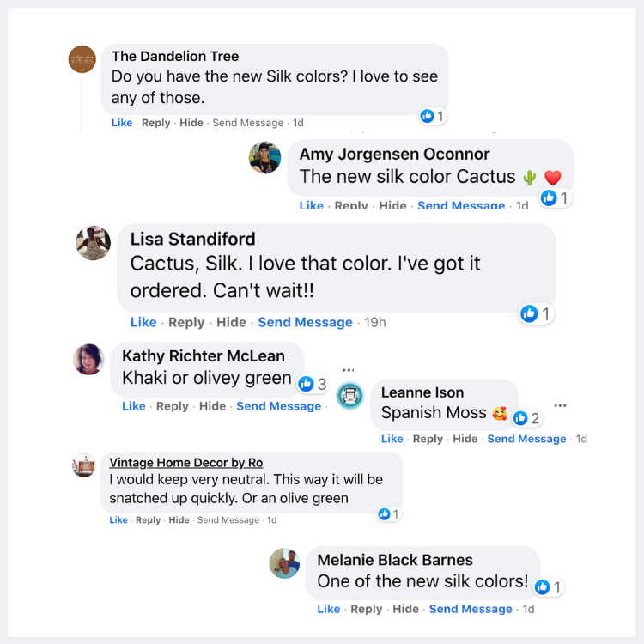This screenshot has height=644, width=644.
Task: Send Message to Lisa Standiford
Action: click(305, 322)
